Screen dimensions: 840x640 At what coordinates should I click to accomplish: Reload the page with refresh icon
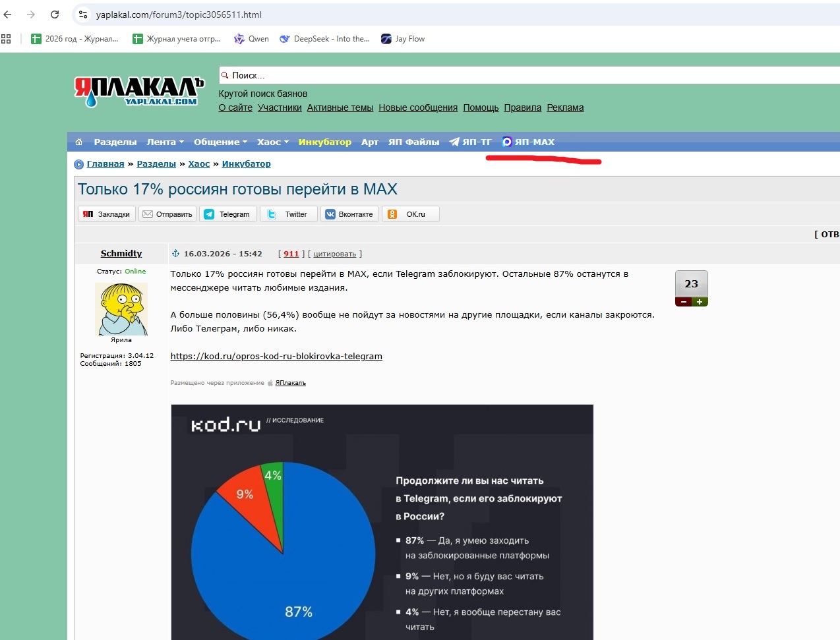coord(55,15)
